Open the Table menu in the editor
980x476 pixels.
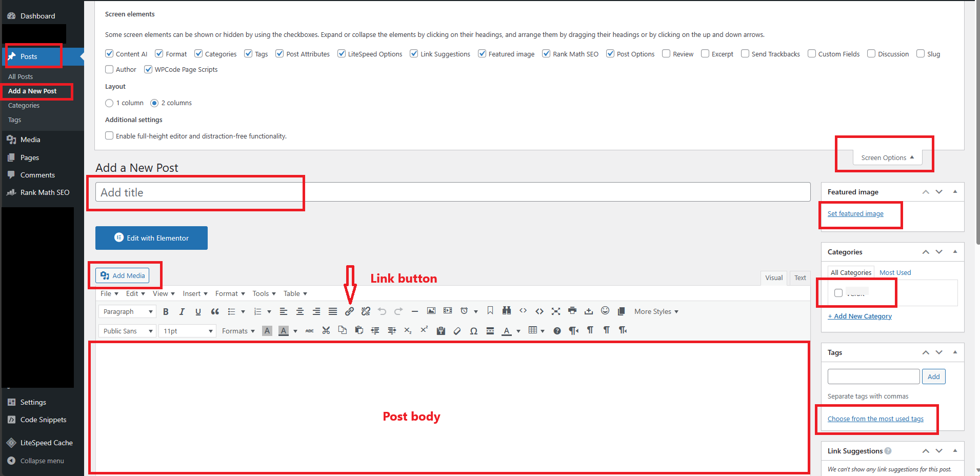tap(294, 293)
